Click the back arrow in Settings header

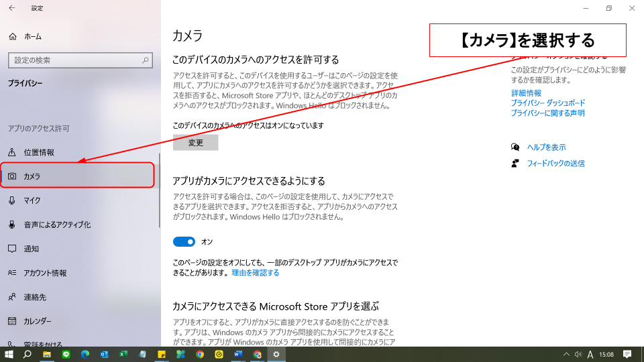click(x=12, y=8)
